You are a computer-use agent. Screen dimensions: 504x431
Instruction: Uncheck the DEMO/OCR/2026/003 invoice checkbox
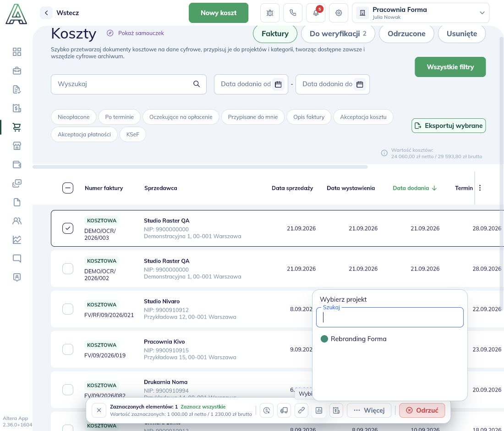68,228
